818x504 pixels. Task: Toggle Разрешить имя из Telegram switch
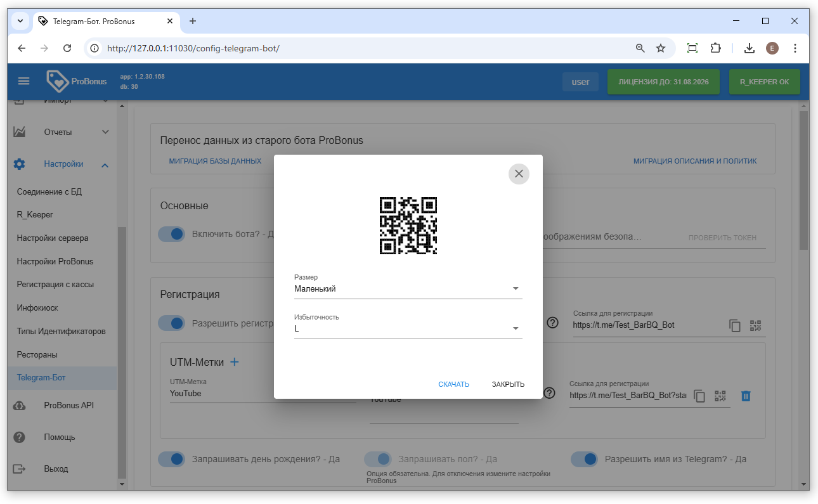pos(584,459)
